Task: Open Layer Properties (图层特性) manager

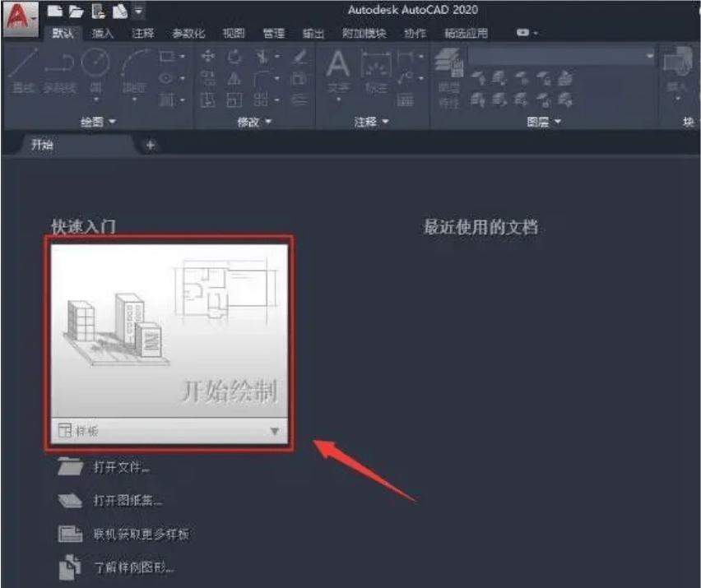Action: tap(449, 78)
